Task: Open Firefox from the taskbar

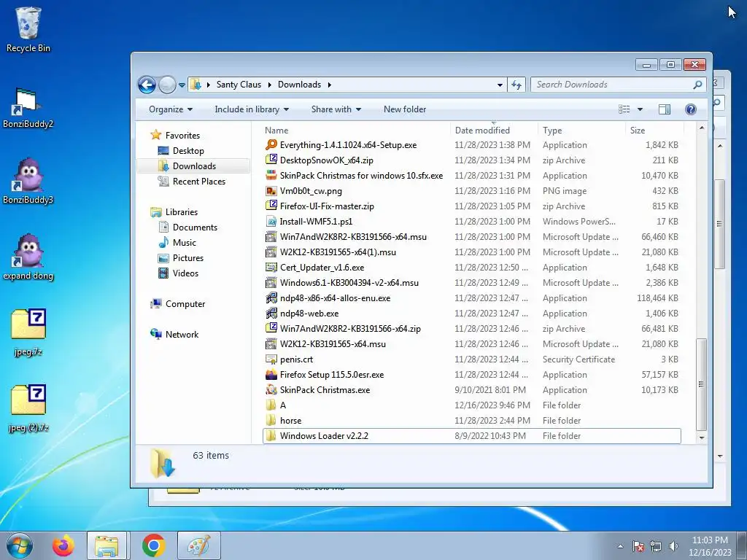Action: click(63, 545)
